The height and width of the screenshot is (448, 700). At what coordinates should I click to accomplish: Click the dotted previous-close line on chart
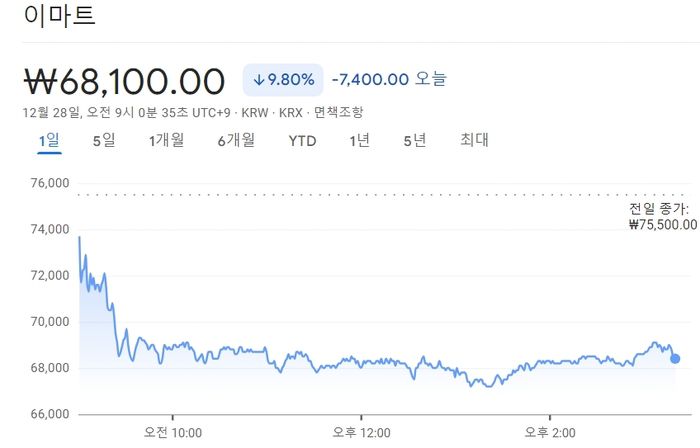[350, 194]
